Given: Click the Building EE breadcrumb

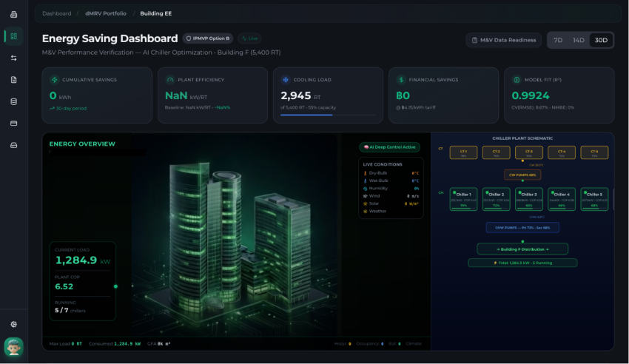Looking at the screenshot, I should click(156, 13).
